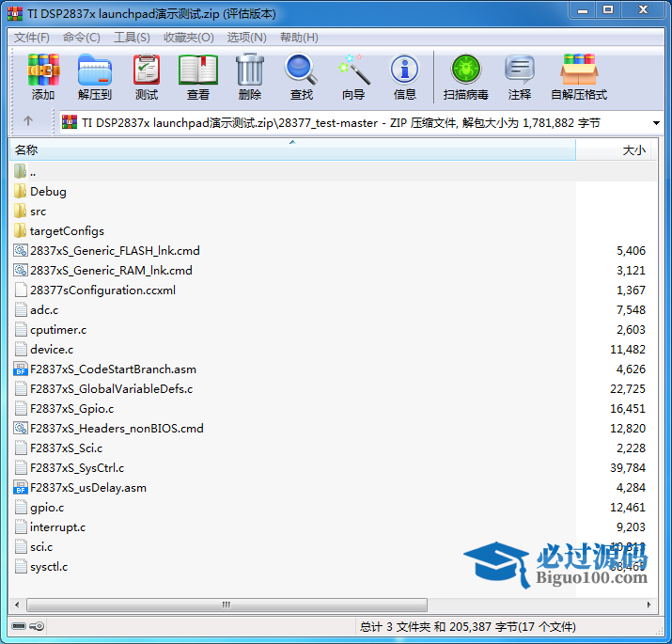Viewport: 672px width, 644px height.
Task: Click icon of 2837xS_Generic_FLASH_lnk.cmd
Action: coord(21,250)
